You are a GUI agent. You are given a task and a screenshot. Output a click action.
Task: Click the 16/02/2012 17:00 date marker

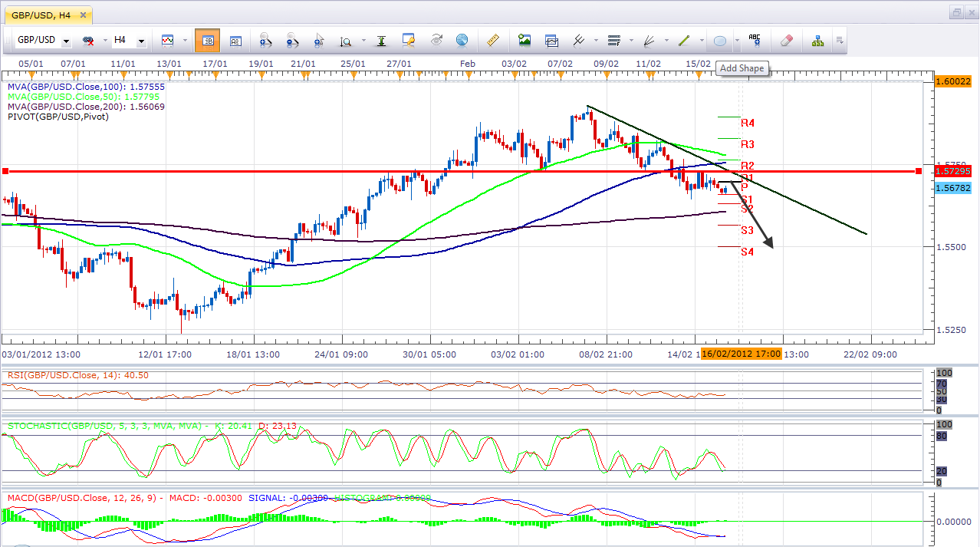pos(741,354)
